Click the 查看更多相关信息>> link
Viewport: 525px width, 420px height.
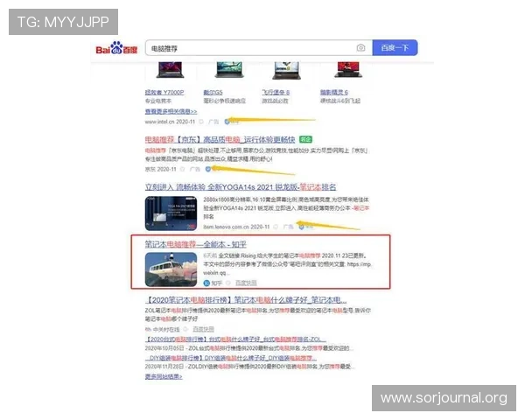tap(171, 111)
